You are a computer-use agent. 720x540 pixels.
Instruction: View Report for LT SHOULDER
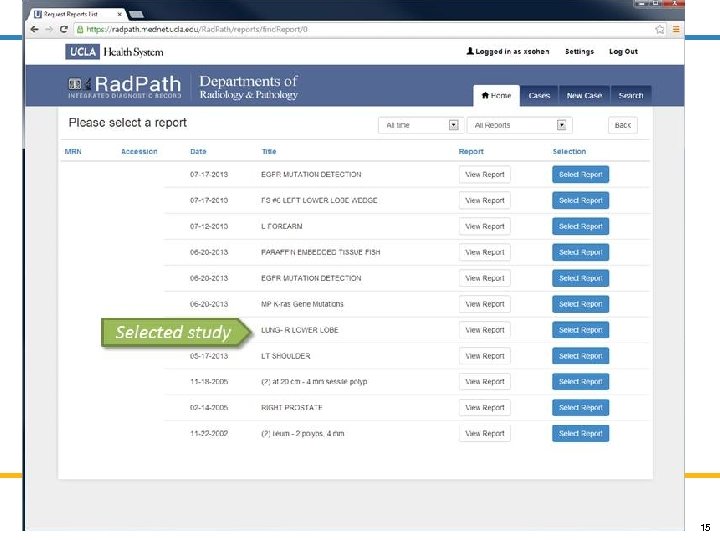(x=484, y=356)
